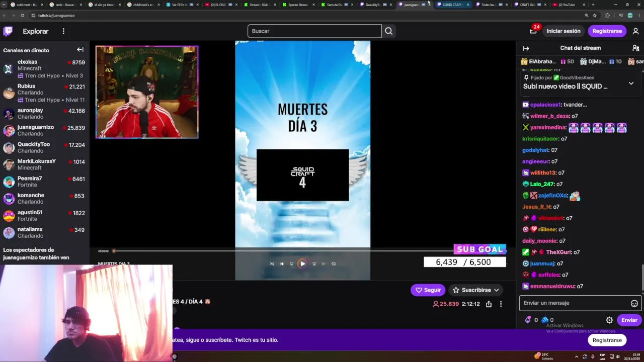The image size is (644, 362).
Task: Open the chat community users icon
Action: tap(635, 48)
